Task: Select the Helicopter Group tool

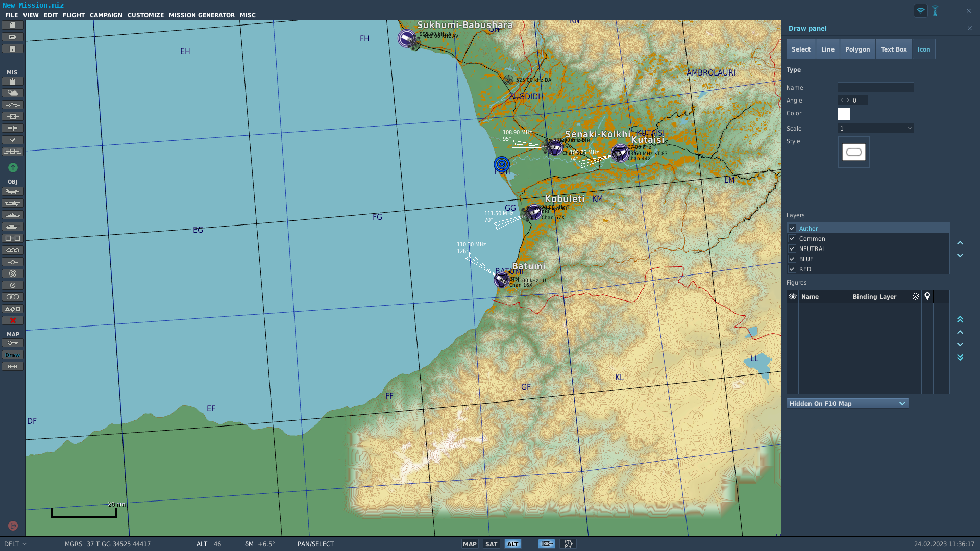Action: point(13,203)
